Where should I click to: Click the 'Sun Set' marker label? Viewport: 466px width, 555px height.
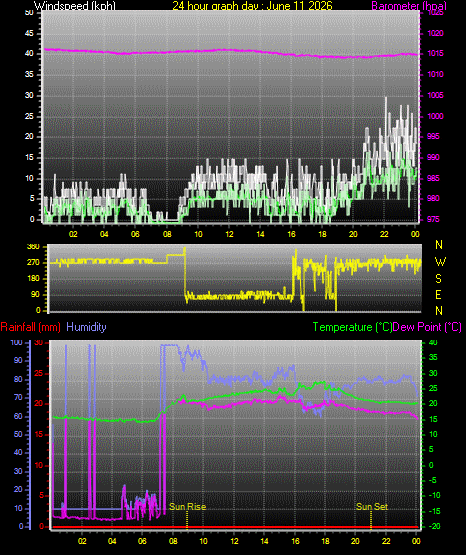[x=372, y=507]
